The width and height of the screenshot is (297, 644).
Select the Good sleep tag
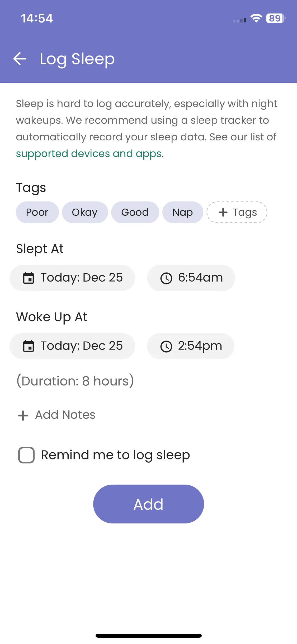135,212
